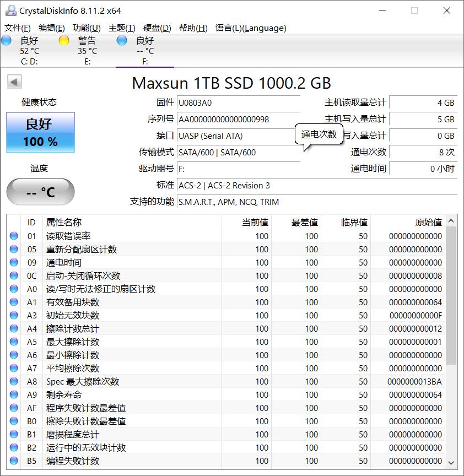Click the 良好 100% health status button
Viewport: 464px width, 476px height.
(40, 133)
